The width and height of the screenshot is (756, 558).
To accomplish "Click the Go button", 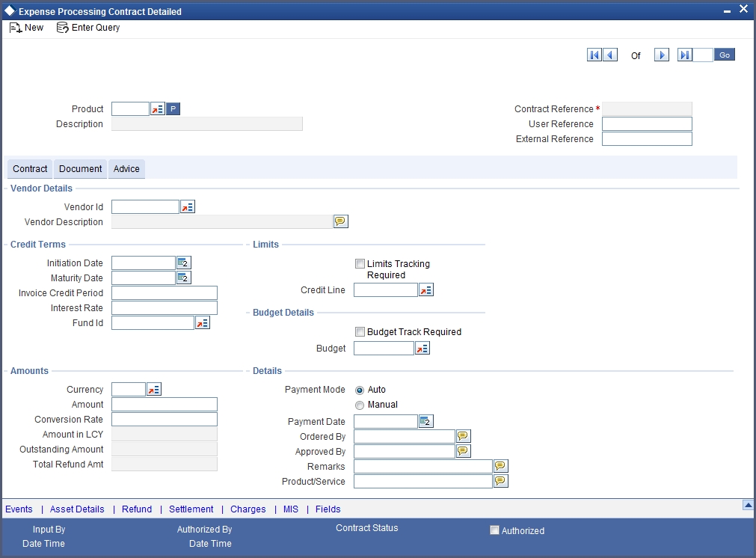I will 725,55.
